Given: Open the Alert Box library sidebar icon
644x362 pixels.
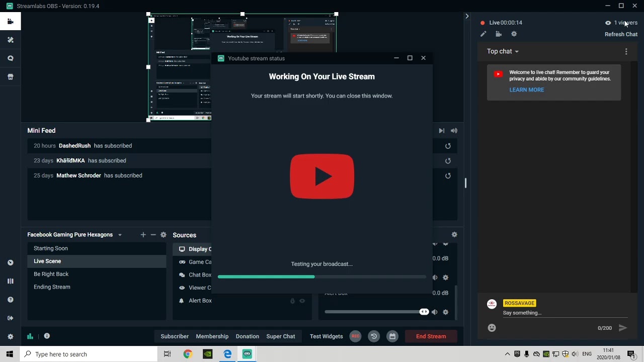Looking at the screenshot, I should [10, 58].
